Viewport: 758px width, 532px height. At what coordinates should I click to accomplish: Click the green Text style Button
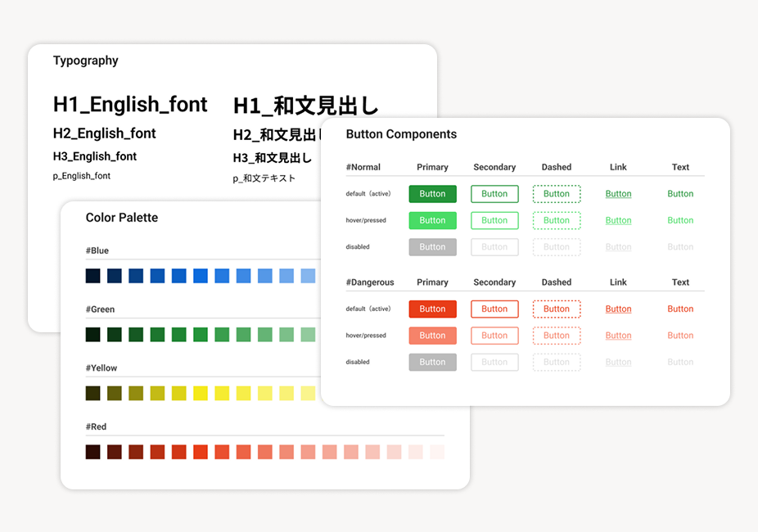pyautogui.click(x=680, y=193)
